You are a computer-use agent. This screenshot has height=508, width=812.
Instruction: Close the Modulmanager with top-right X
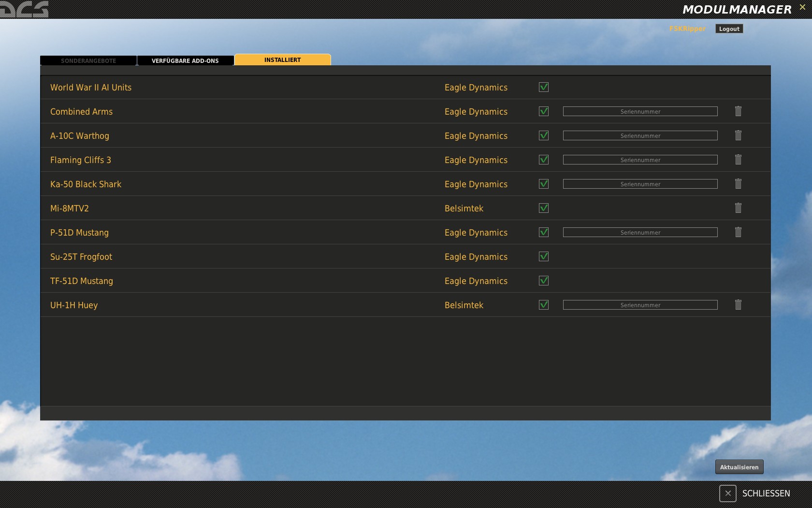point(802,7)
